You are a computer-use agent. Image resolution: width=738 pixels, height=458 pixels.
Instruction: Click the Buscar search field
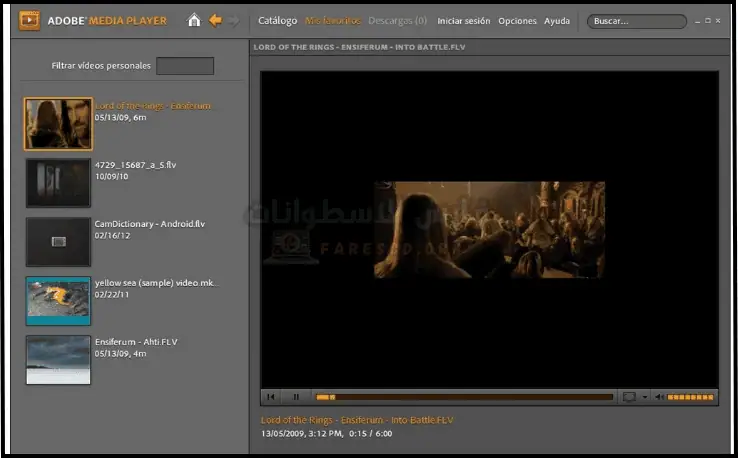click(634, 21)
